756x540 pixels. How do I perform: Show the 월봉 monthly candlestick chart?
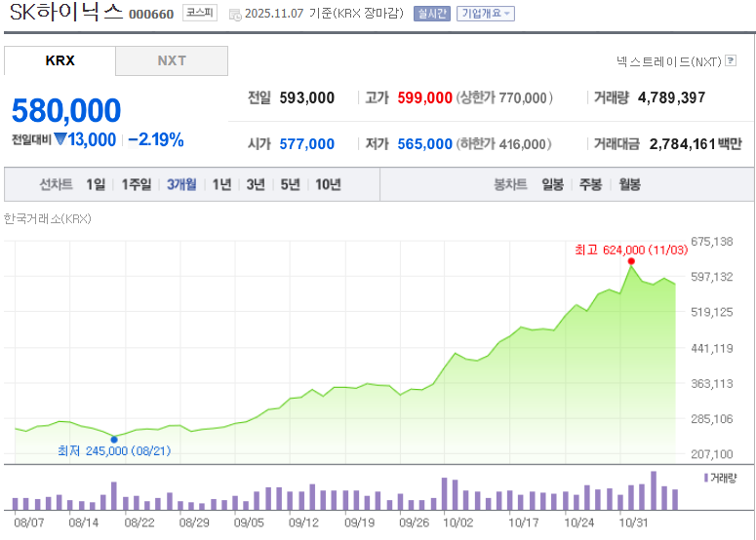point(630,184)
